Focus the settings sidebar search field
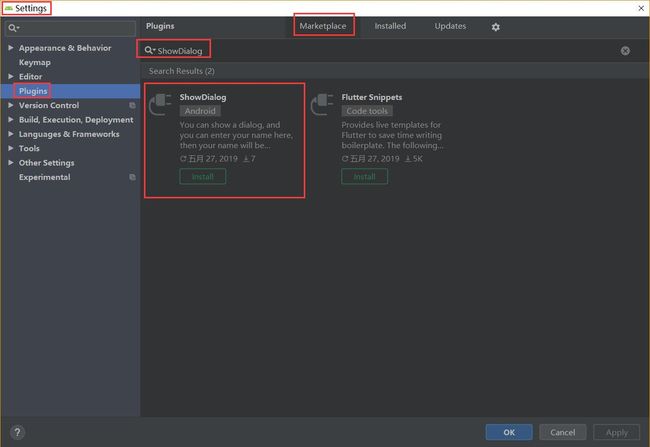Image resolution: width=650 pixels, height=447 pixels. (70, 28)
